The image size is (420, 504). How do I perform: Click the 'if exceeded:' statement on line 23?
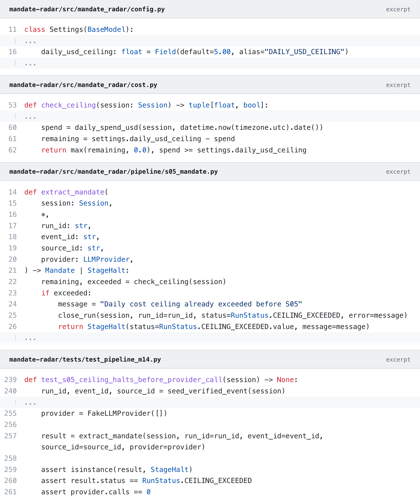pyautogui.click(x=66, y=293)
